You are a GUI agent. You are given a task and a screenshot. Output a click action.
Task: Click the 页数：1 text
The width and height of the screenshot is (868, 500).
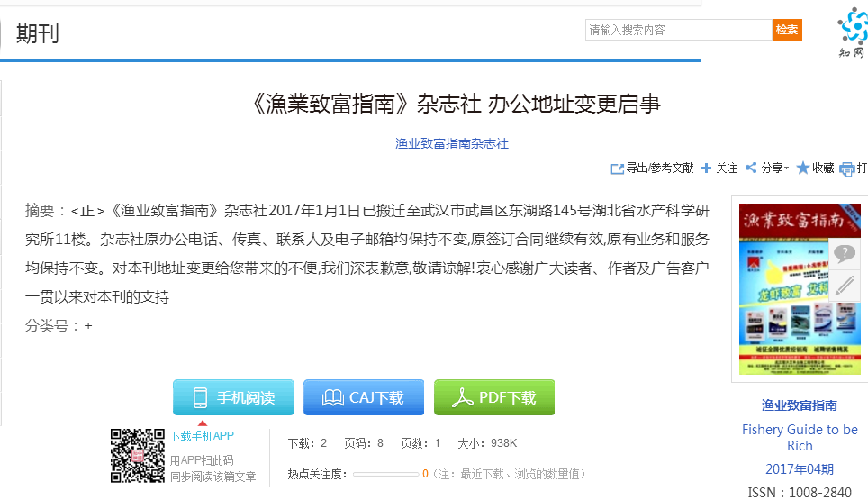[x=420, y=443]
